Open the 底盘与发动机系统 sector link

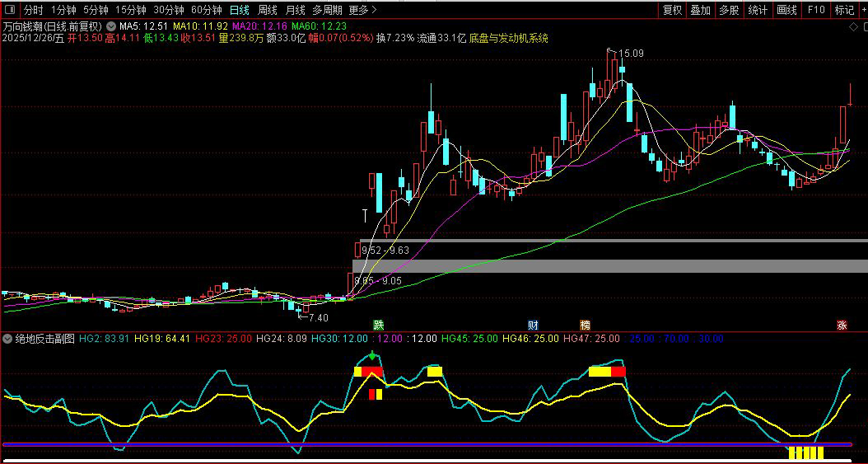(508, 39)
